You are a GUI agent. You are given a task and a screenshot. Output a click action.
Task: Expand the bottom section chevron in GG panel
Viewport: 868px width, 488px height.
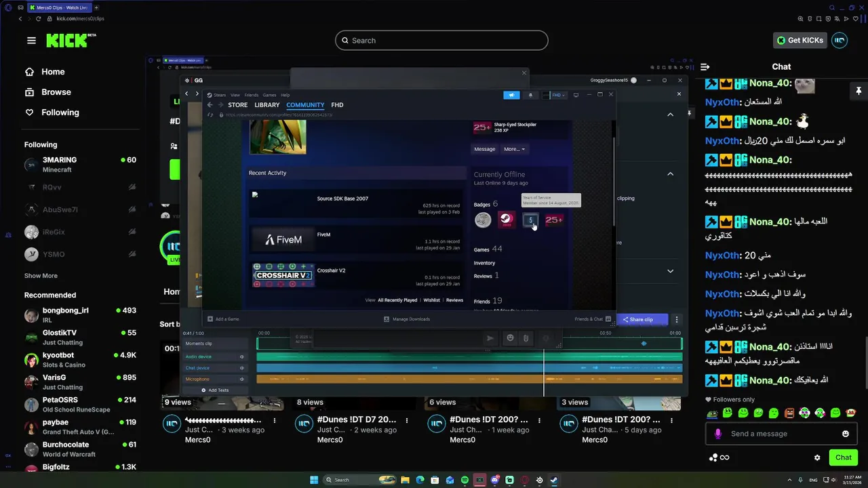(670, 271)
